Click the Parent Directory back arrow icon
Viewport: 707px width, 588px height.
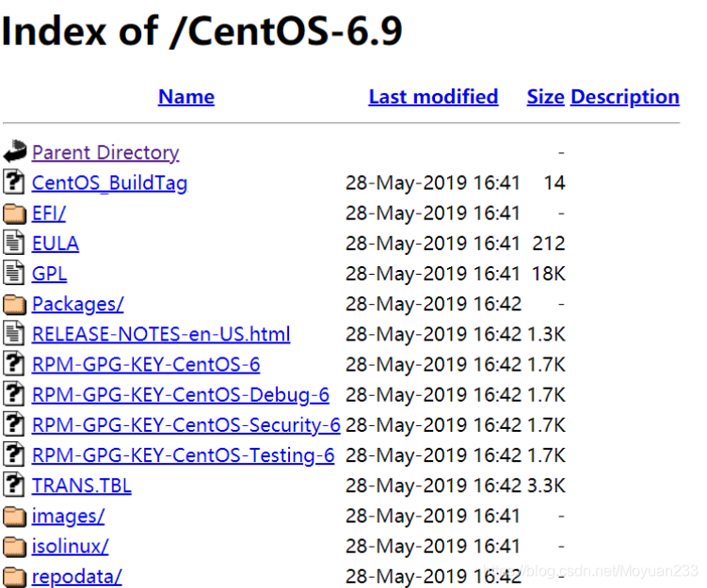15,151
